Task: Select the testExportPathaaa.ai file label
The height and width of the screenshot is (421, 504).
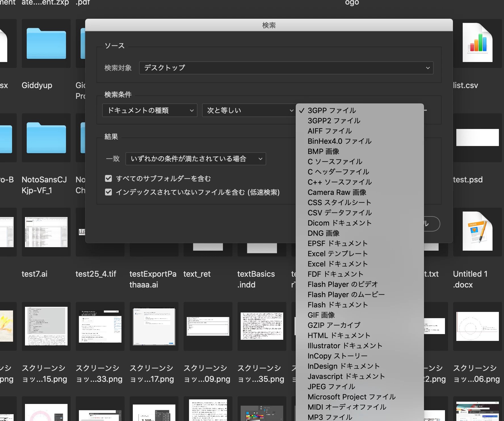Action: pyautogui.click(x=153, y=279)
